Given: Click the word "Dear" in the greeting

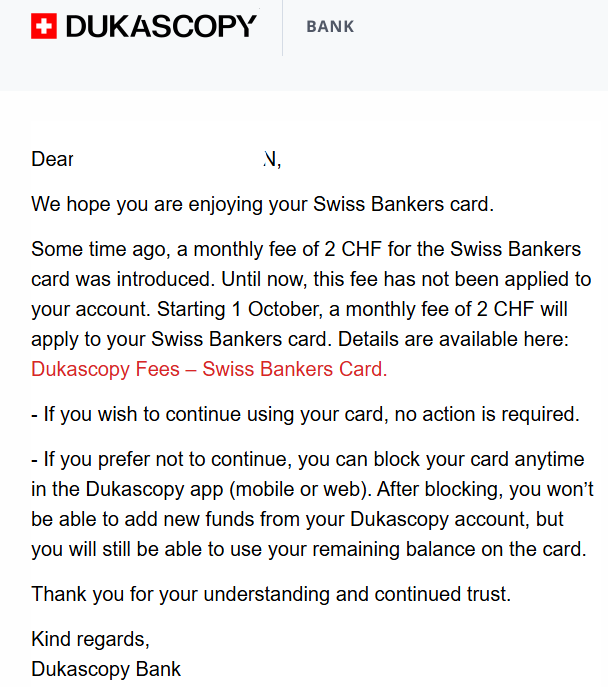Looking at the screenshot, I should (x=52, y=159).
